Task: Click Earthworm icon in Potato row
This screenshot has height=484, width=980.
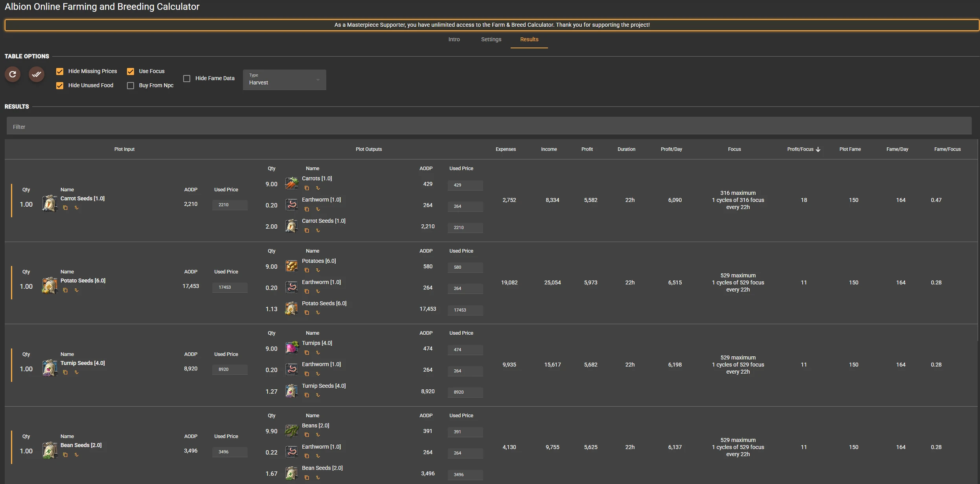Action: click(x=292, y=287)
